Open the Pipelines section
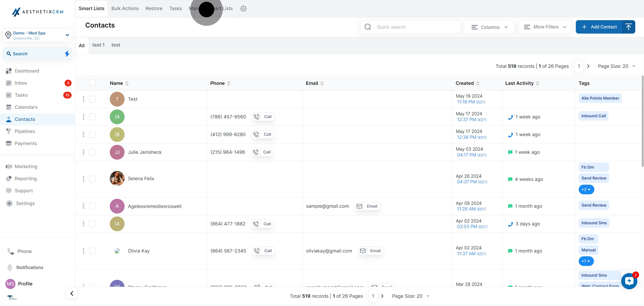644x306 pixels. tap(25, 131)
